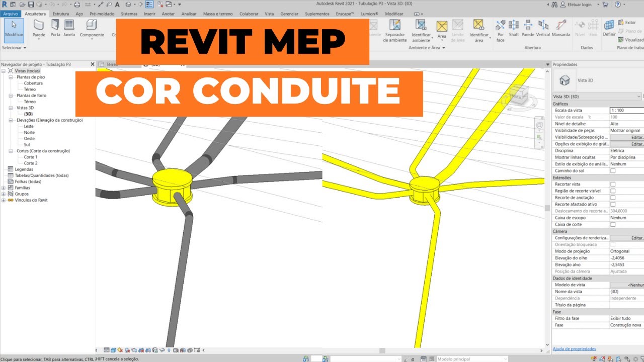Click the Modelo de vista <Nenhum> button

(x=627, y=285)
